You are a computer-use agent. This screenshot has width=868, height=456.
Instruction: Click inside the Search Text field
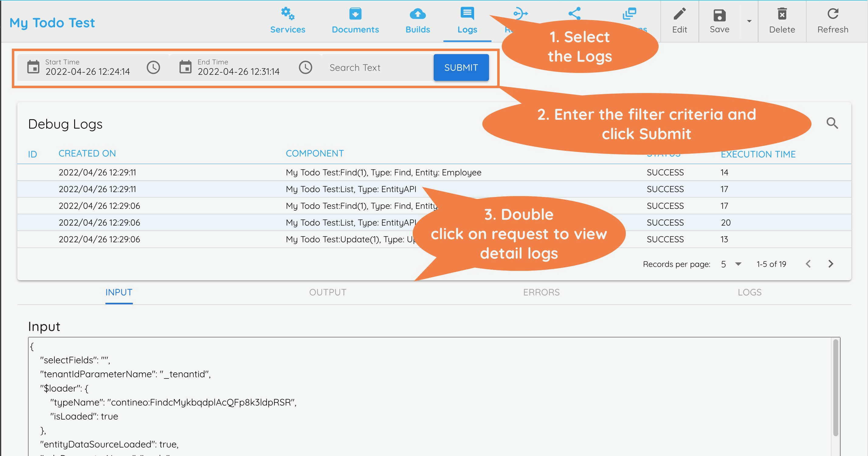click(371, 67)
